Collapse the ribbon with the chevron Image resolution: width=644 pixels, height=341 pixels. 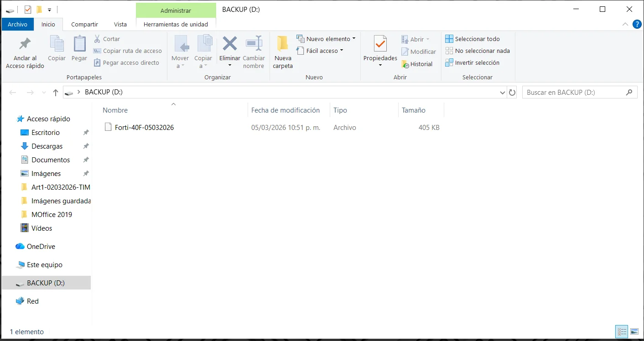point(625,25)
